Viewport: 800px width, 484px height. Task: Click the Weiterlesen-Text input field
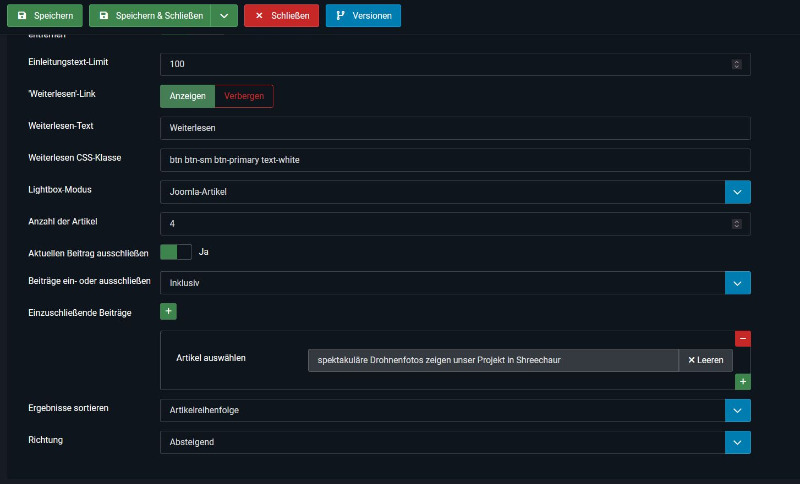[x=455, y=128]
